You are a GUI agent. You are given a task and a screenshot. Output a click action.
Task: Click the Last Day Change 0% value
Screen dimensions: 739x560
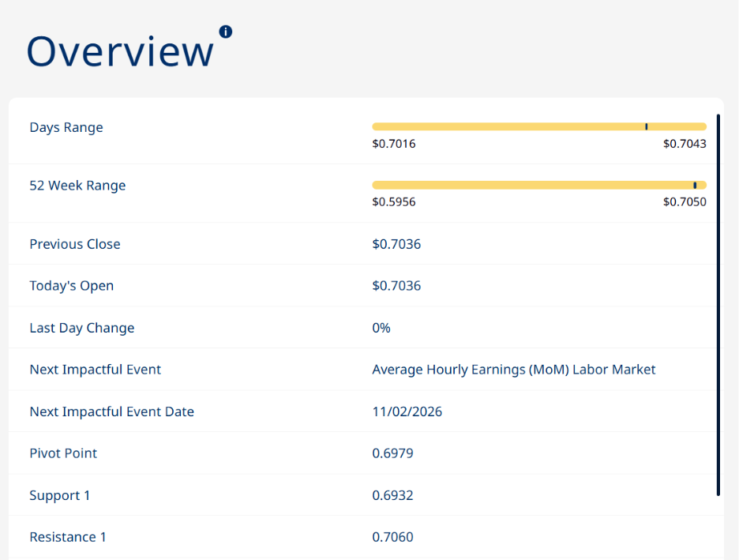click(x=381, y=328)
